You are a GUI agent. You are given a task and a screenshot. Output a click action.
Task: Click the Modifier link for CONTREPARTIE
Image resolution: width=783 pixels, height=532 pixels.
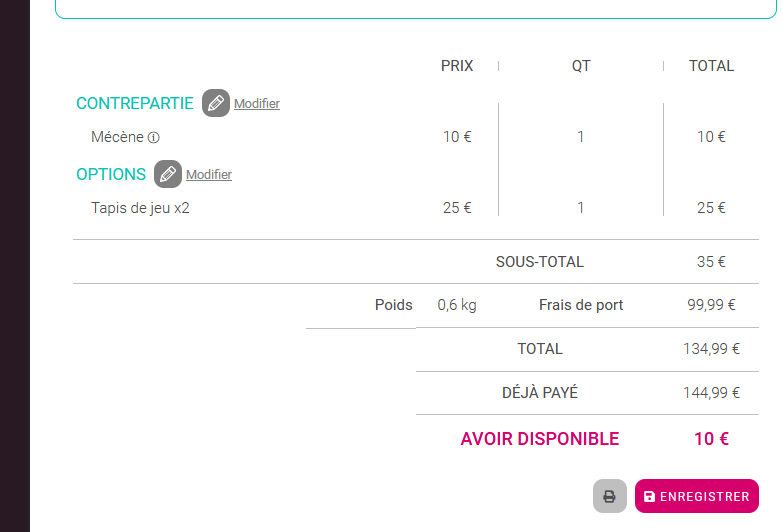[257, 103]
